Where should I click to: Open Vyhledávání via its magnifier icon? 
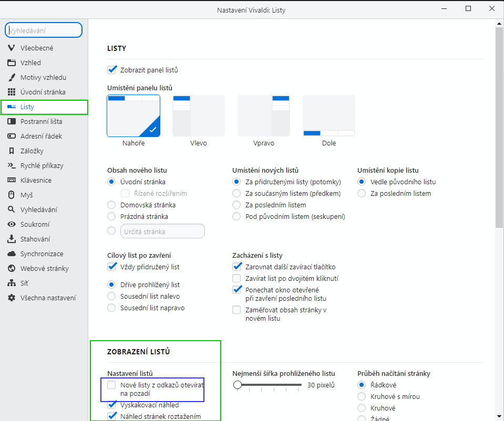tap(11, 209)
